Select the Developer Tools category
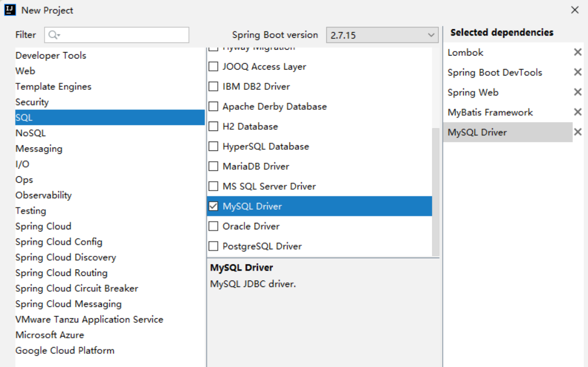 pos(110,56)
